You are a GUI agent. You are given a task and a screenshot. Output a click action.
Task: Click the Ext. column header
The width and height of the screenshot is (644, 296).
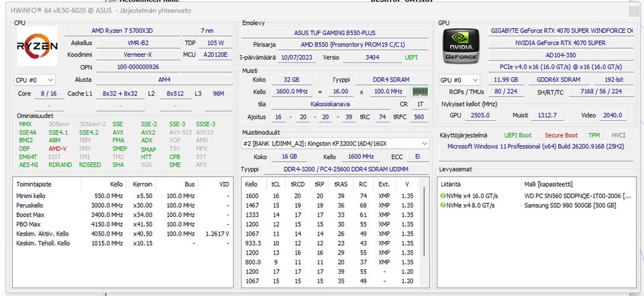tap(384, 185)
